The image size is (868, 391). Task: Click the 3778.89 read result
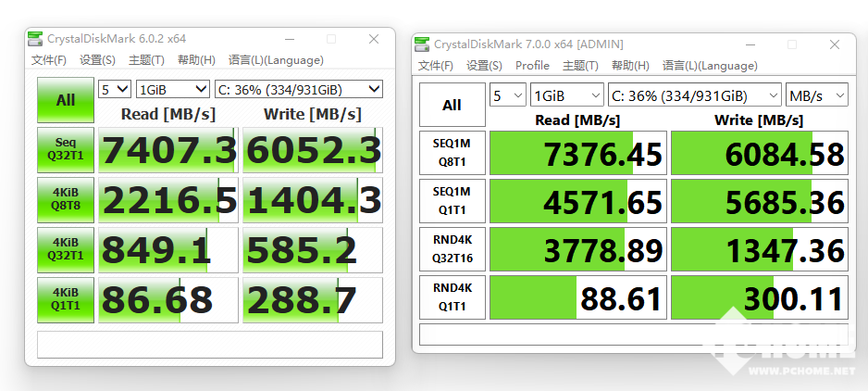(x=578, y=249)
